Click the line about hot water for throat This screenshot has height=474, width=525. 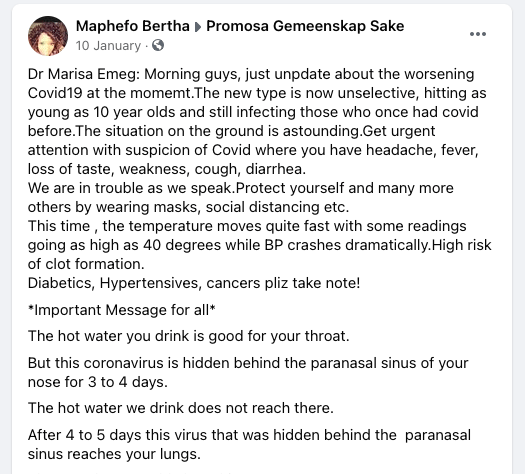point(189,336)
